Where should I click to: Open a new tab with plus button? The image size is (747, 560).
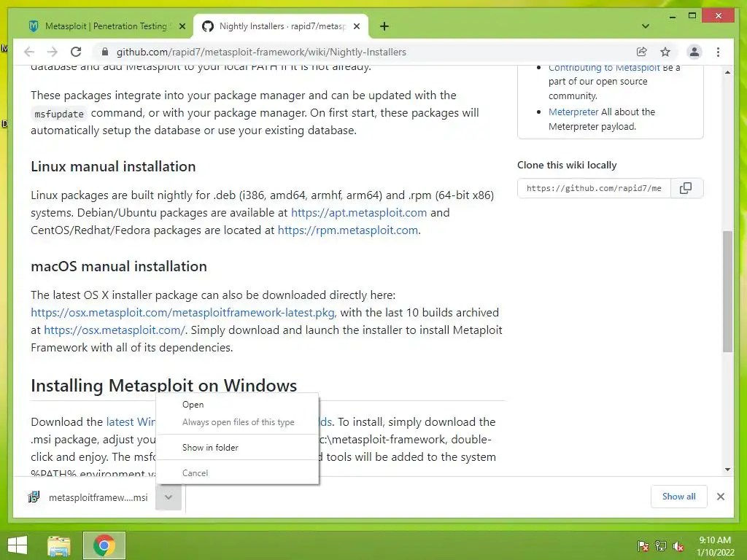tap(384, 26)
